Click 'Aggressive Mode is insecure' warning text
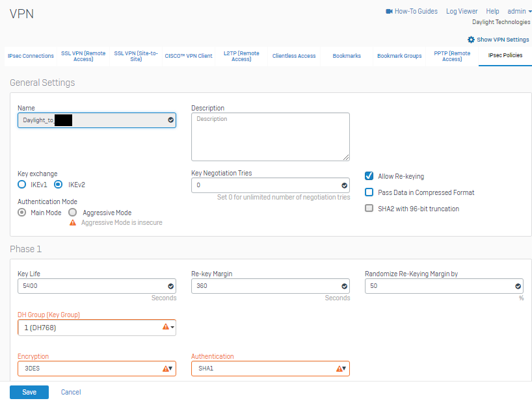This screenshot has width=532, height=403. 122,222
